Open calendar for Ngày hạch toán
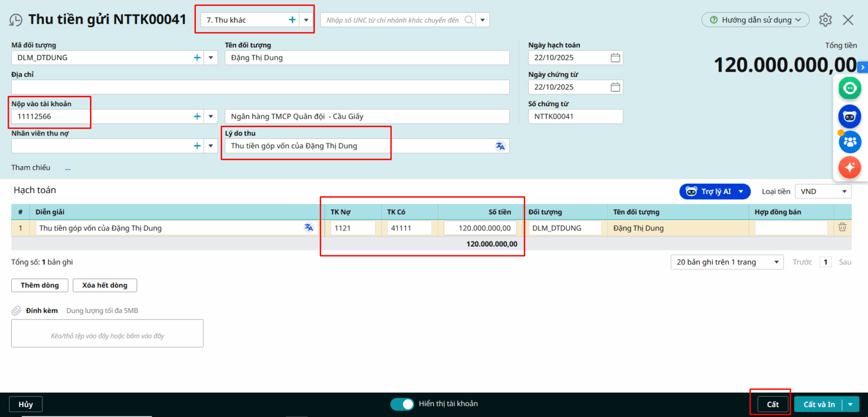 click(x=615, y=57)
